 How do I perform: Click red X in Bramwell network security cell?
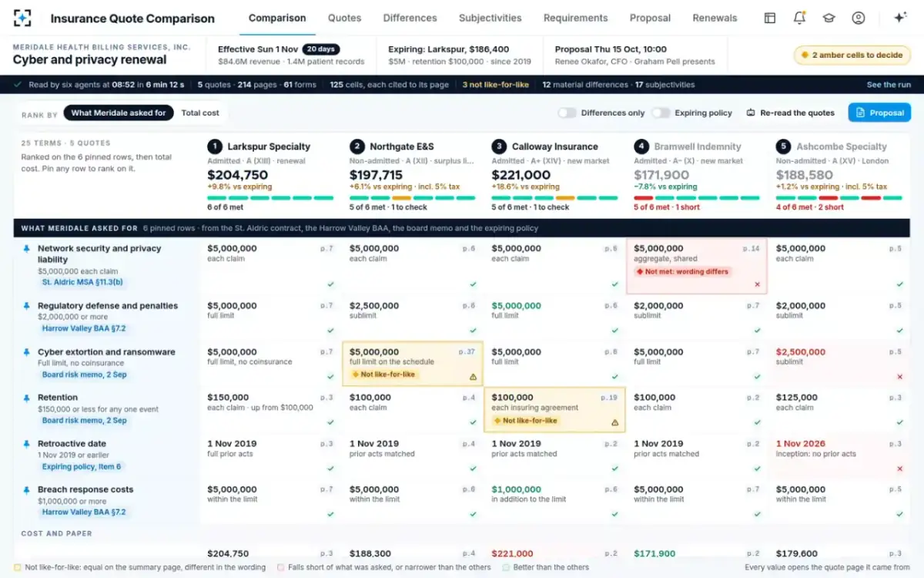[757, 284]
